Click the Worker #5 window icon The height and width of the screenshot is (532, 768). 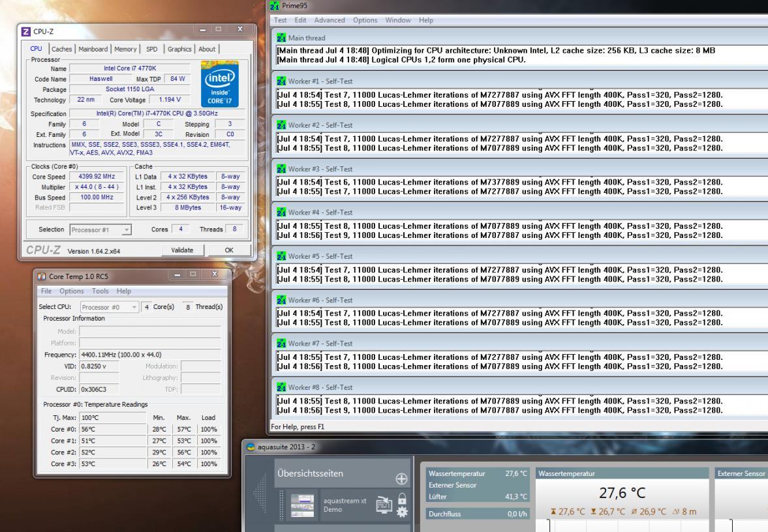coord(281,256)
